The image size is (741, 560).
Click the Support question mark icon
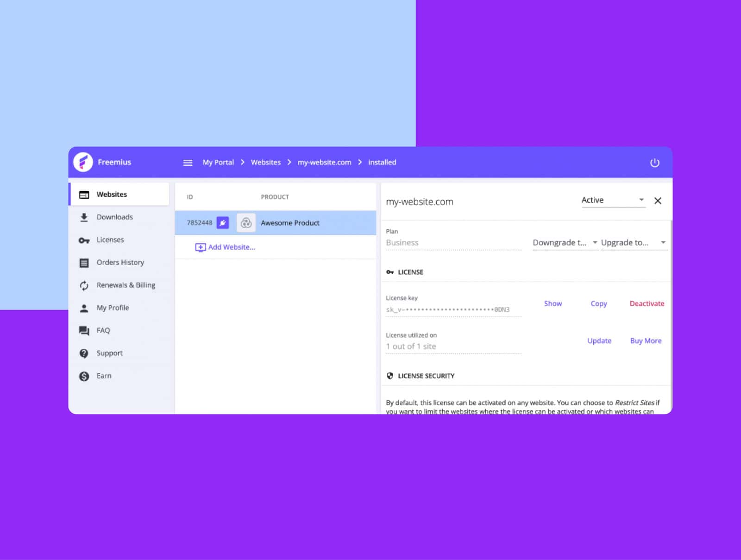coord(84,353)
